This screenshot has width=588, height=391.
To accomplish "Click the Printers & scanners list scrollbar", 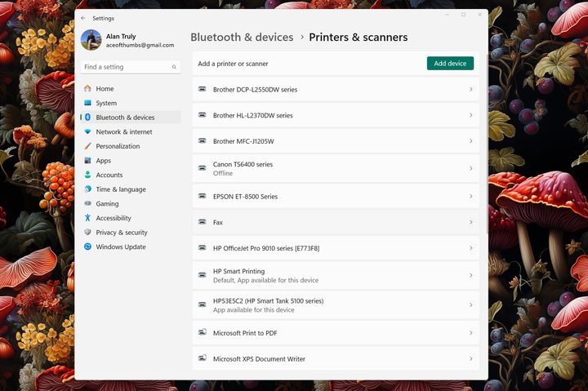I will tap(487, 144).
